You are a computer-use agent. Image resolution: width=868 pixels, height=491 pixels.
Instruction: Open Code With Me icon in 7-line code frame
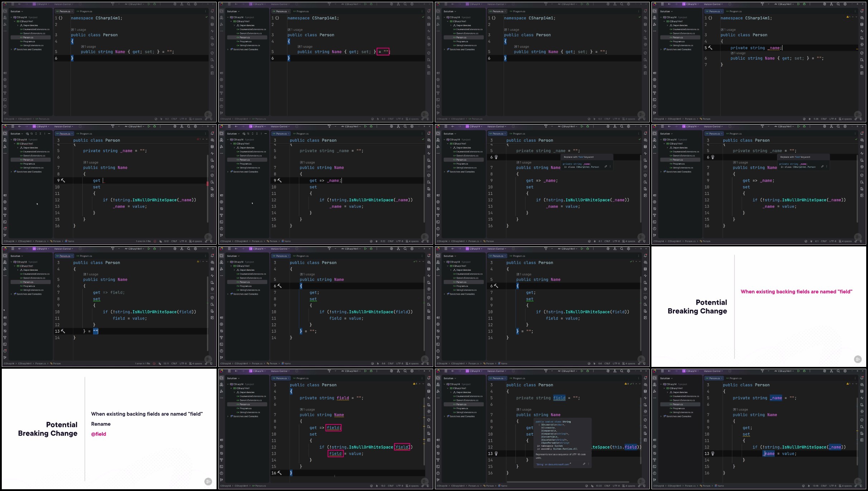pyautogui.click(x=831, y=4)
